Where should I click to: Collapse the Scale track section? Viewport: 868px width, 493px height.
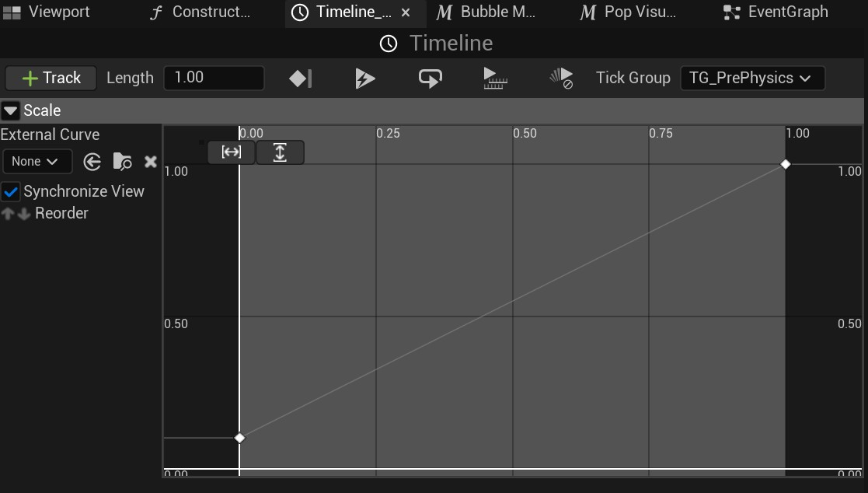tap(11, 111)
